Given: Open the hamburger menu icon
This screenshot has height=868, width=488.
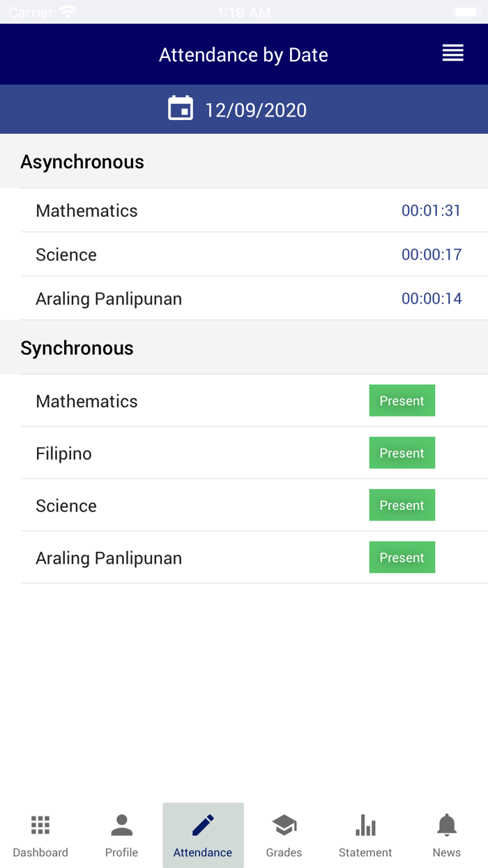Looking at the screenshot, I should (452, 54).
